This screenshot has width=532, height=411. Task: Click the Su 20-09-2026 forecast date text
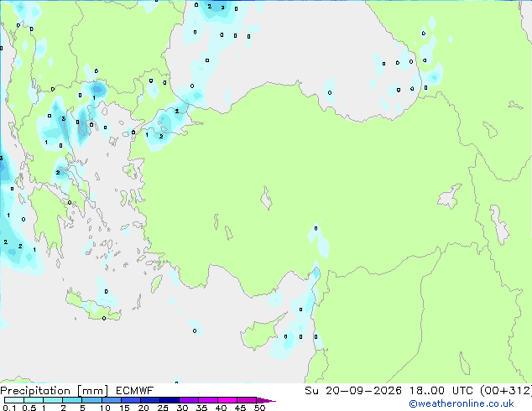click(x=353, y=391)
